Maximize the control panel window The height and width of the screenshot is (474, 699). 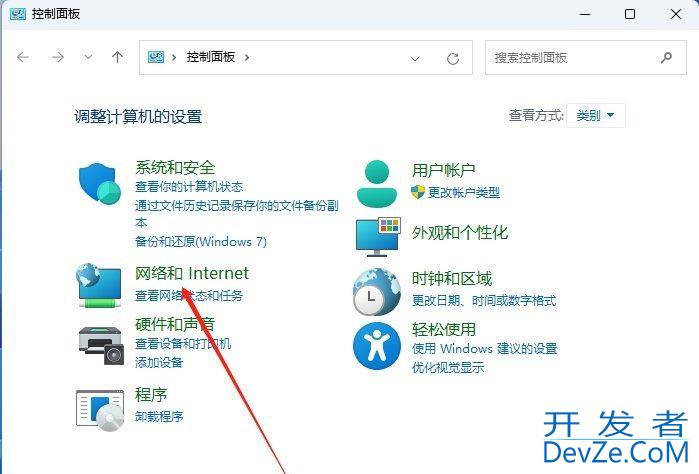point(630,14)
